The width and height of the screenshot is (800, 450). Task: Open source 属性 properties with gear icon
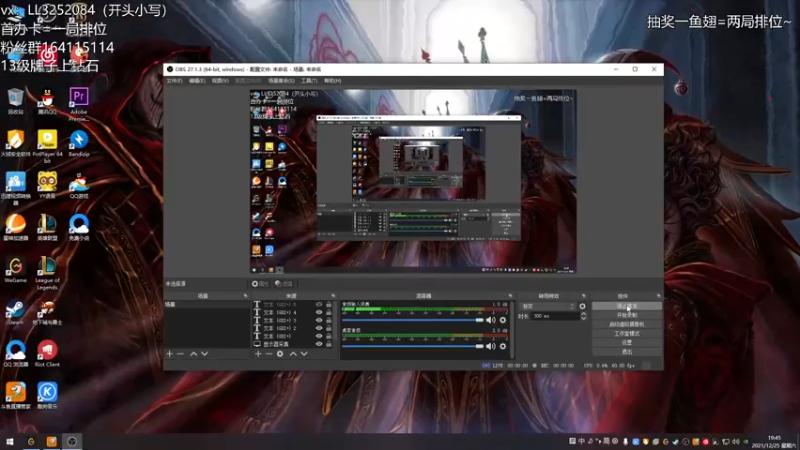259,284
